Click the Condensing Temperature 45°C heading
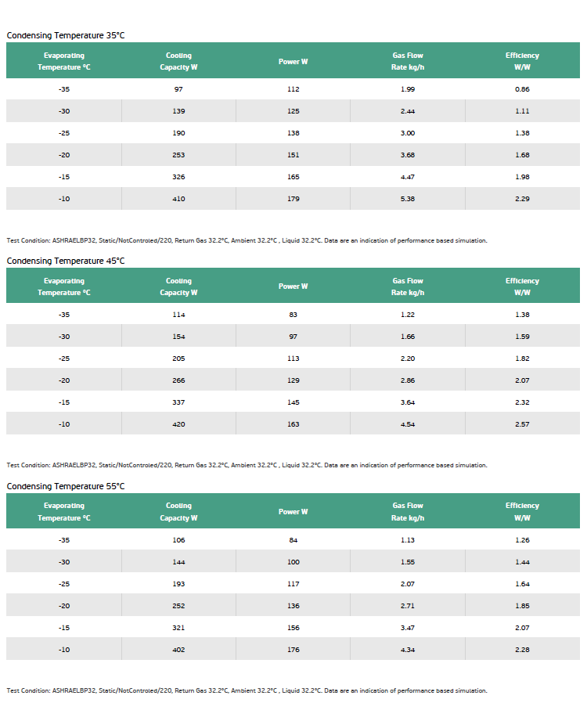The image size is (587, 728). click(66, 261)
